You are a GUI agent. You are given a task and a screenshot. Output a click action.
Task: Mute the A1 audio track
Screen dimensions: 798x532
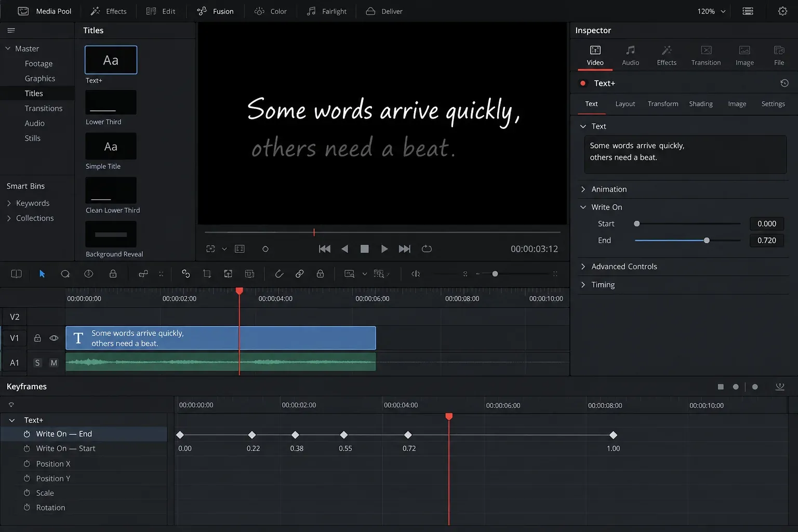54,363
